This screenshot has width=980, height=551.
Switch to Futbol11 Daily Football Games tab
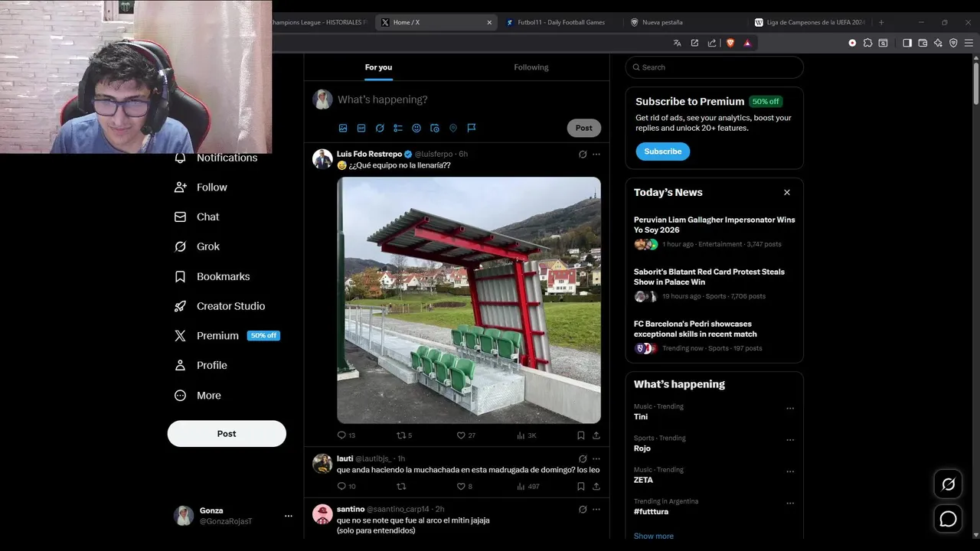(x=561, y=22)
